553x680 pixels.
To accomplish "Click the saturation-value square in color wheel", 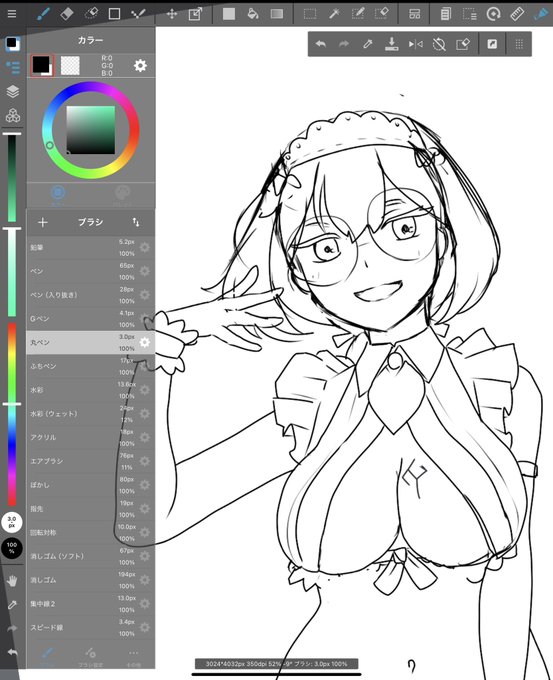I will 91,130.
